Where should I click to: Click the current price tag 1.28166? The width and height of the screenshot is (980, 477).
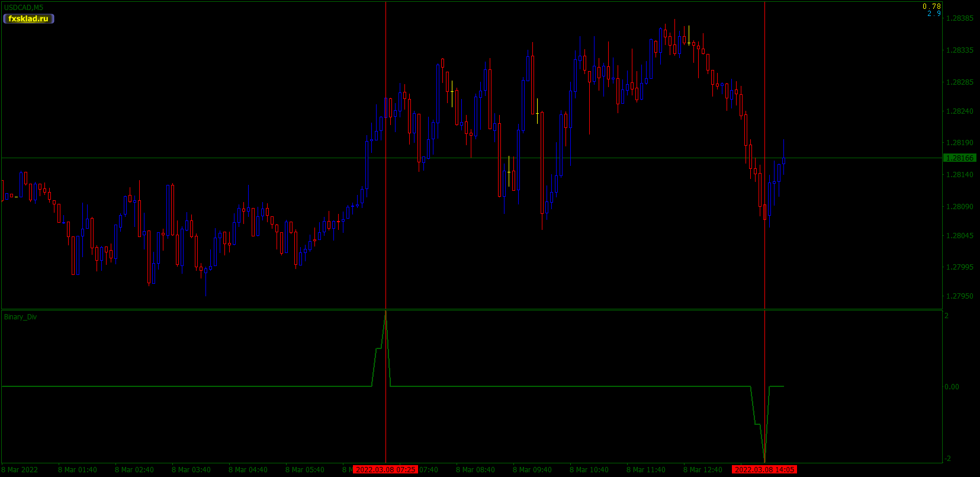(x=959, y=158)
